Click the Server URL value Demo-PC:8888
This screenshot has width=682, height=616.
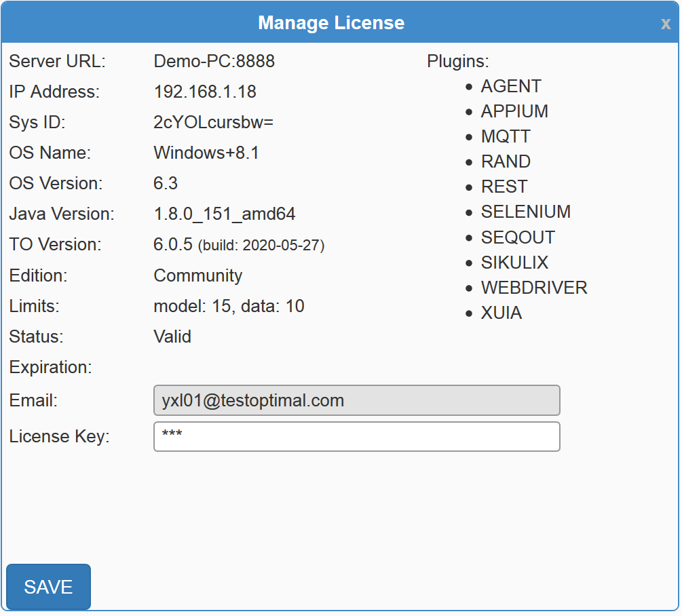tap(214, 61)
